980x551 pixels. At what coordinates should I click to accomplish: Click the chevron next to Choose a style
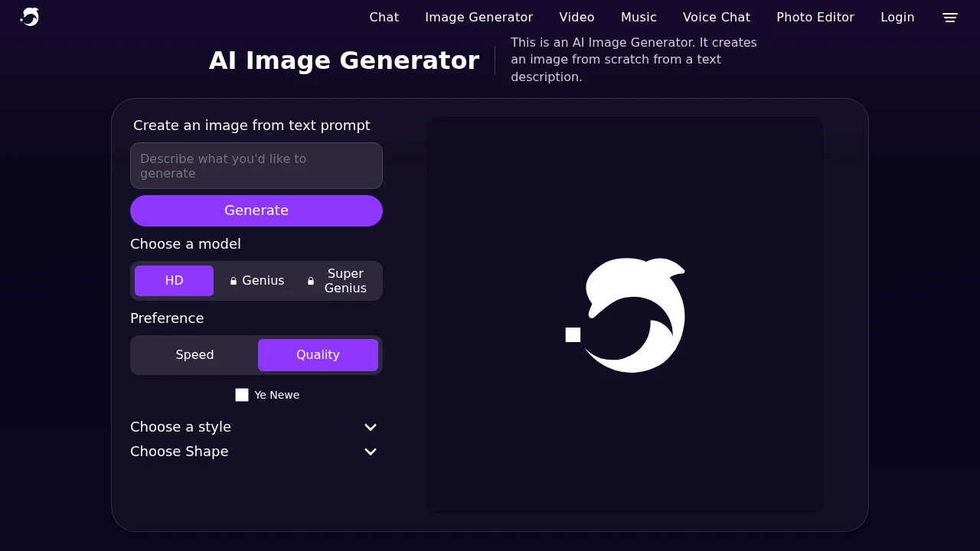point(371,427)
